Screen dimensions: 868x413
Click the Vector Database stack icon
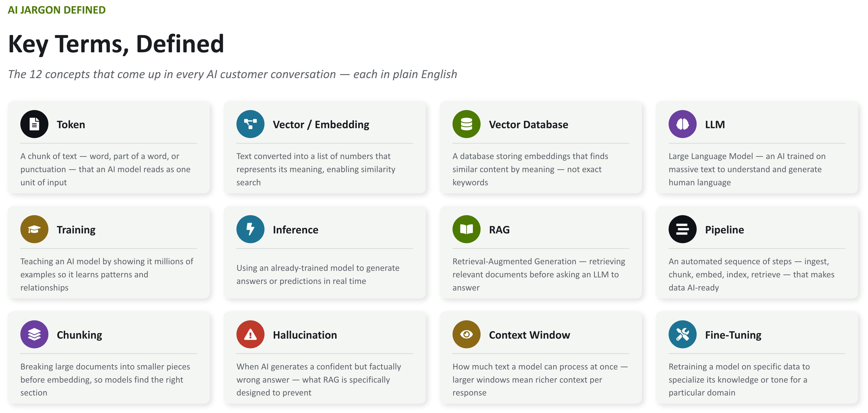[466, 124]
